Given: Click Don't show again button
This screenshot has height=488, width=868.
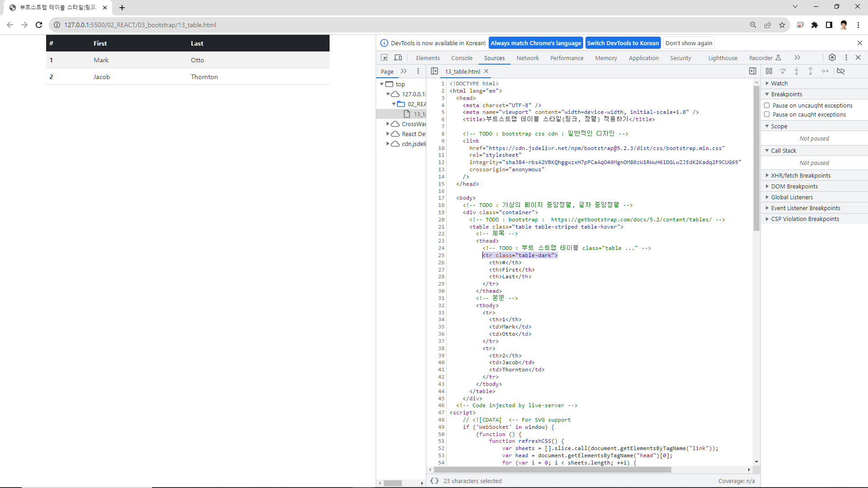Looking at the screenshot, I should 689,43.
